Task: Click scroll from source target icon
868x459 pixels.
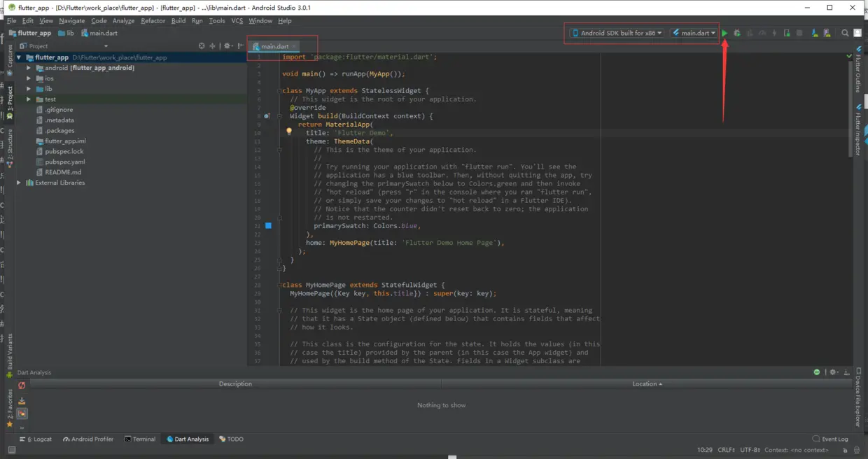Action: pos(202,46)
